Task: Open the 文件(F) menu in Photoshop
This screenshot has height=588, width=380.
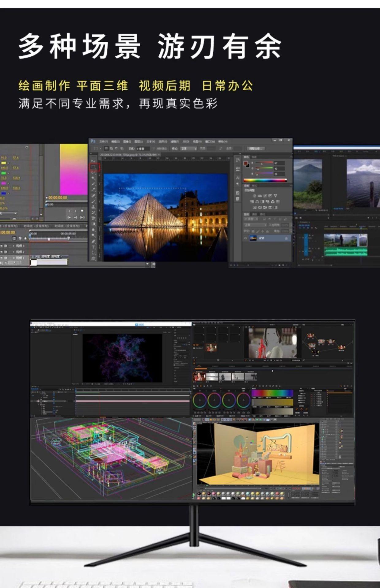Action: (x=104, y=142)
